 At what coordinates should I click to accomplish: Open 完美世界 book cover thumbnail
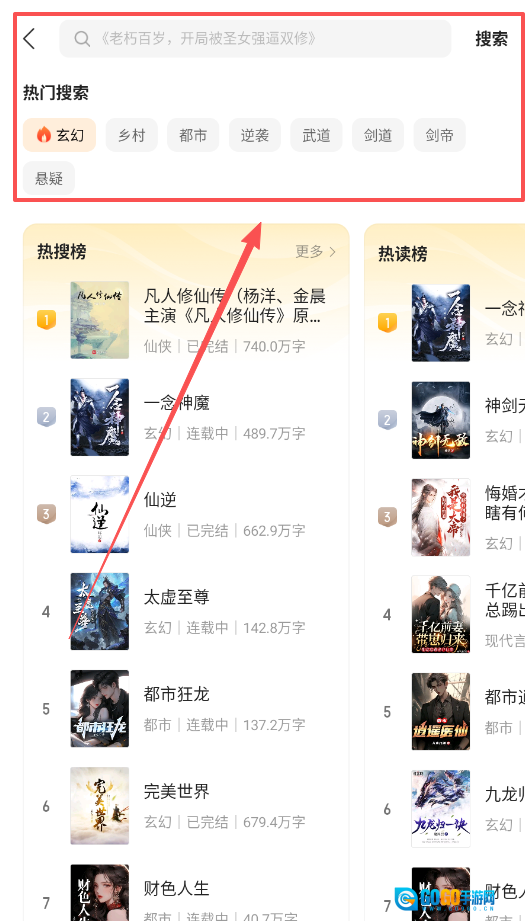tap(100, 806)
